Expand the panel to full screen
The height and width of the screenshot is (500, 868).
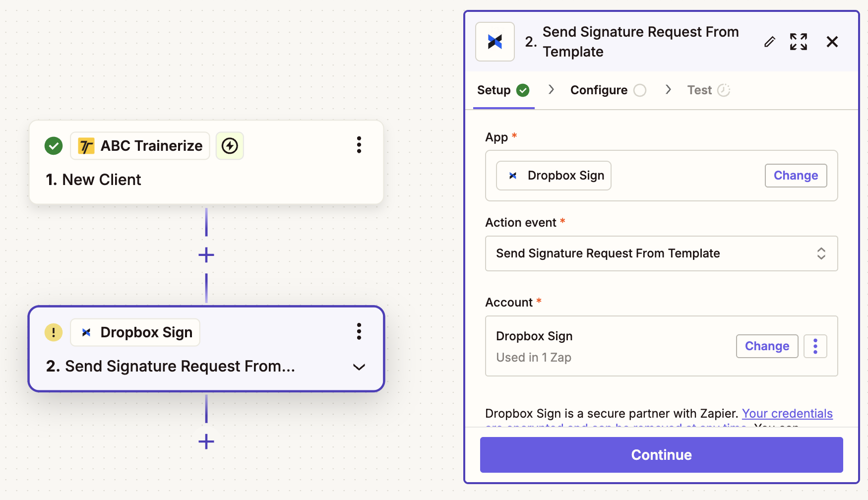tap(799, 42)
